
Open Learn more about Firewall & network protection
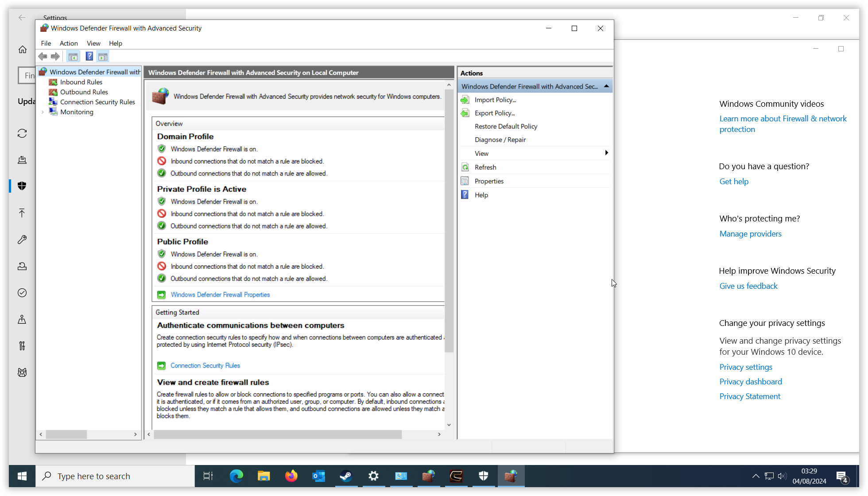coord(783,124)
